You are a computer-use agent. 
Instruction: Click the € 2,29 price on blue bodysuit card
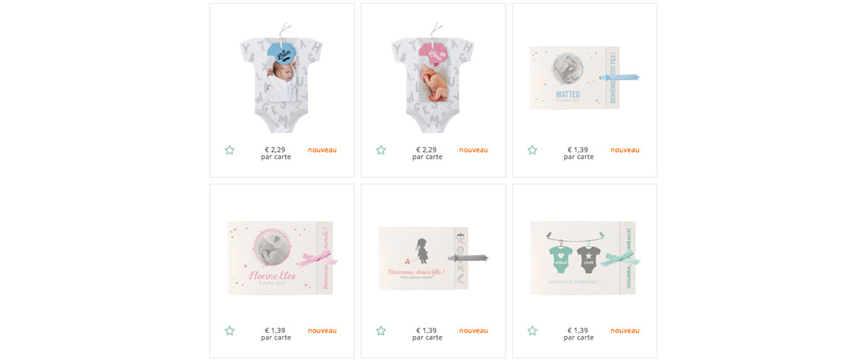point(275,150)
